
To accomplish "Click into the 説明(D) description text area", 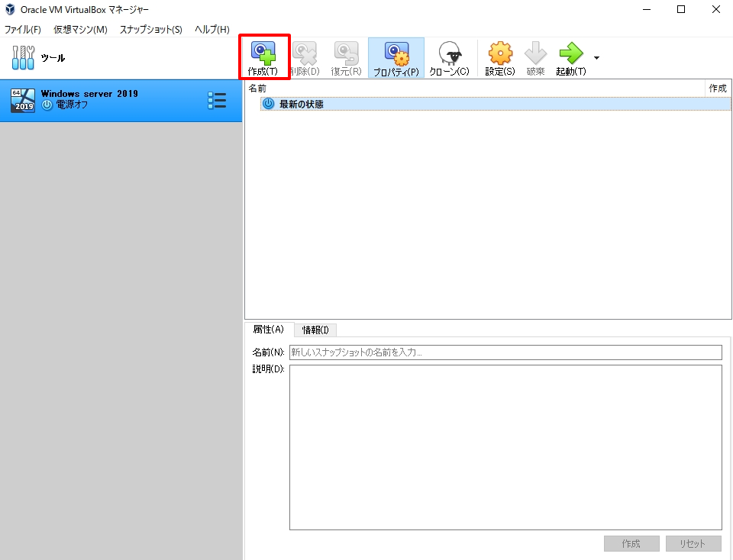I will (x=505, y=447).
